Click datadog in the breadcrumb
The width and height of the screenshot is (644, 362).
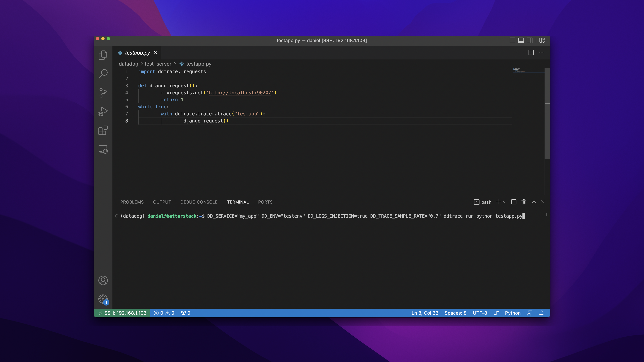tap(128, 64)
